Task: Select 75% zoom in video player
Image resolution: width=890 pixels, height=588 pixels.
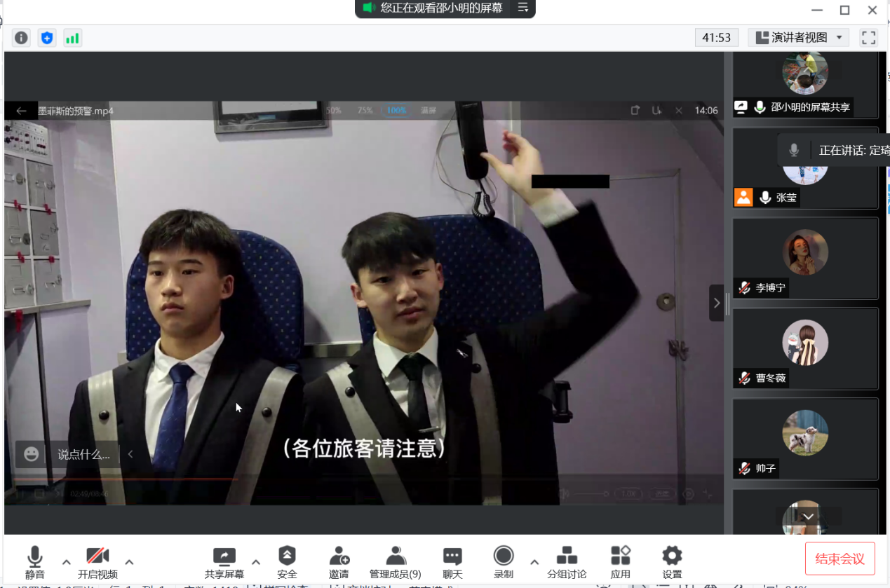Action: (365, 111)
